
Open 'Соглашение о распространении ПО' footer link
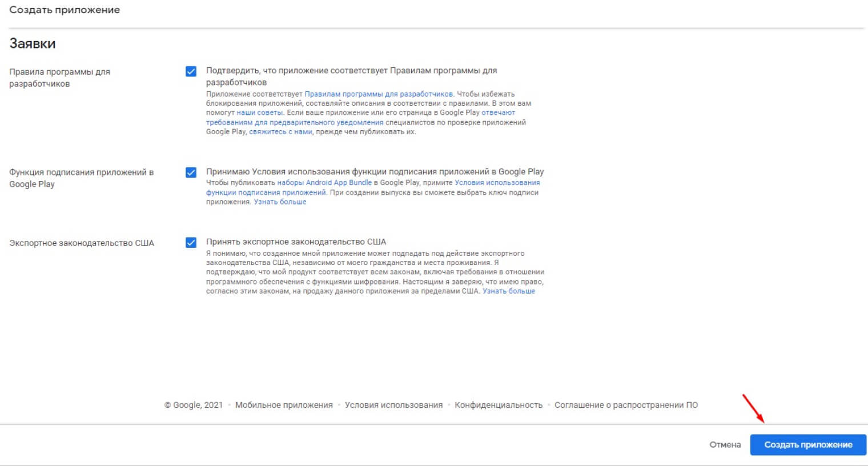pyautogui.click(x=626, y=405)
